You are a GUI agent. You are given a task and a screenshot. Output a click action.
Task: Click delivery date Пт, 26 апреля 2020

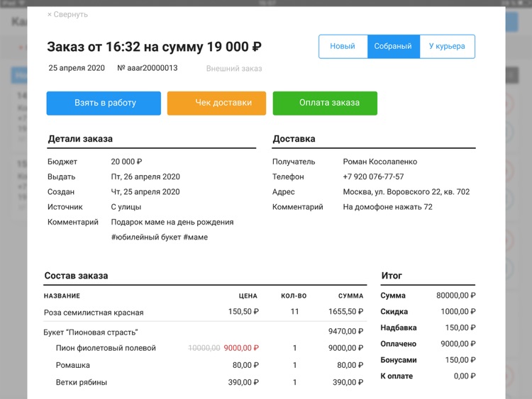[x=145, y=176]
